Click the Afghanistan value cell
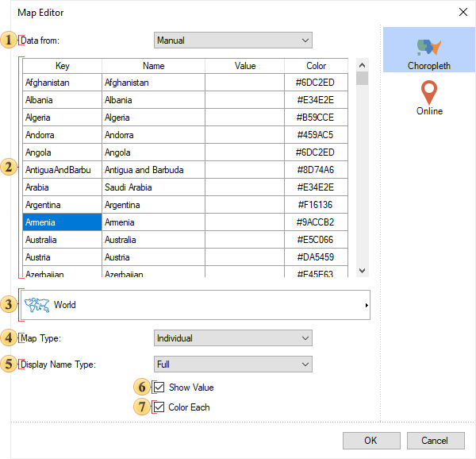Screen dimensions: 476x459 tap(245, 83)
